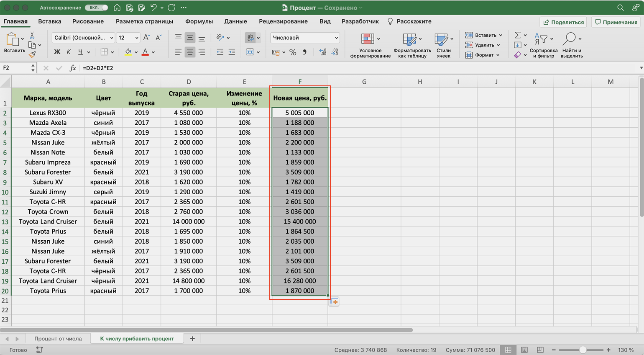
Task: Open the font name dropdown Calibri
Action: coord(83,38)
